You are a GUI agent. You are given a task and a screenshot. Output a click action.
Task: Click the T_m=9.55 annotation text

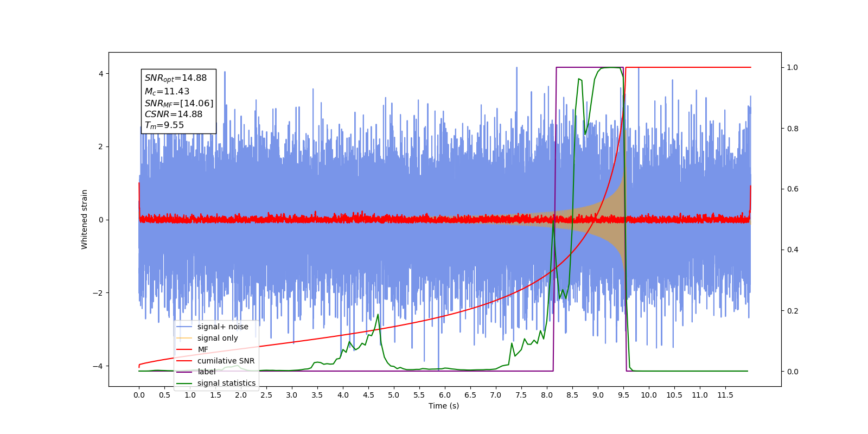tap(164, 125)
